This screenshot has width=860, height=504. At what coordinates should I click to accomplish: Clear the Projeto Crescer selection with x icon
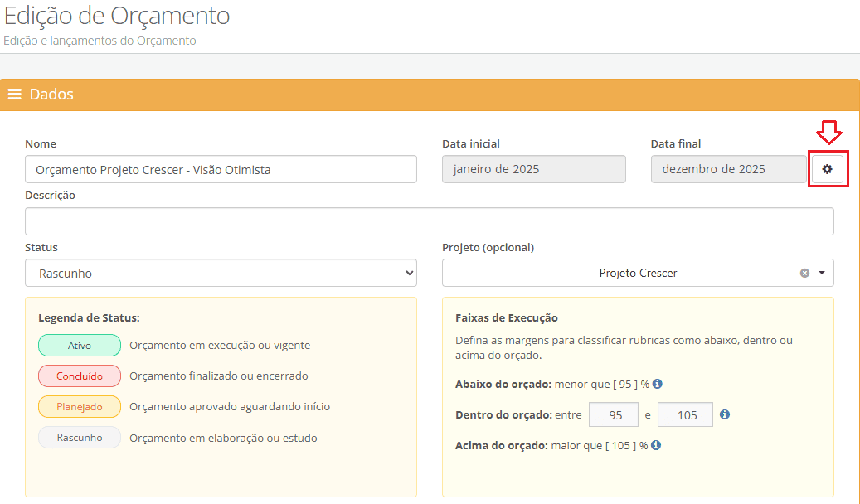(x=804, y=273)
